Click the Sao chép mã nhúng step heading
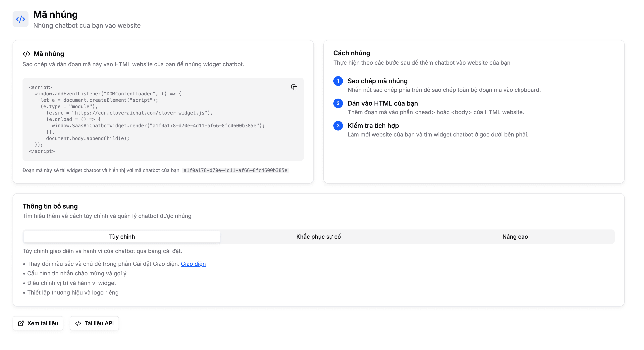 tap(377, 81)
